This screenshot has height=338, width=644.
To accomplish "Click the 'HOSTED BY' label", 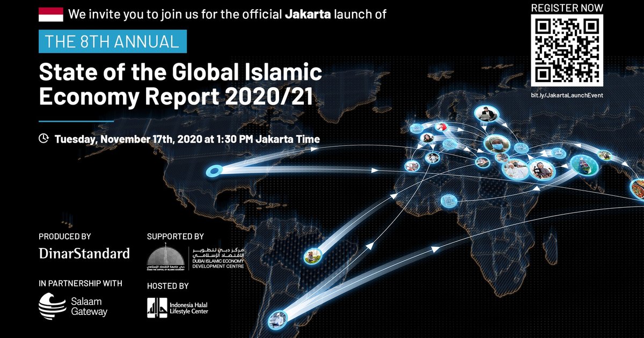I will (168, 286).
